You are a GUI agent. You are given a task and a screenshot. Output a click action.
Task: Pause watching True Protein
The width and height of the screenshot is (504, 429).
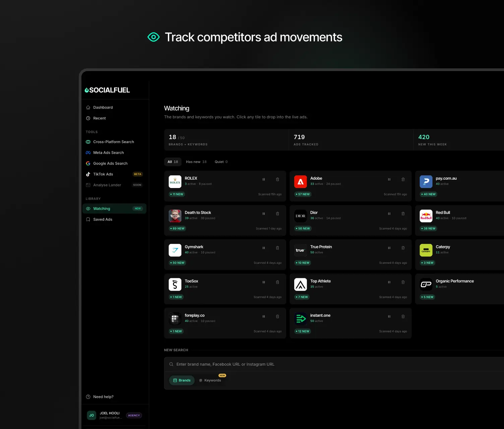pos(389,248)
